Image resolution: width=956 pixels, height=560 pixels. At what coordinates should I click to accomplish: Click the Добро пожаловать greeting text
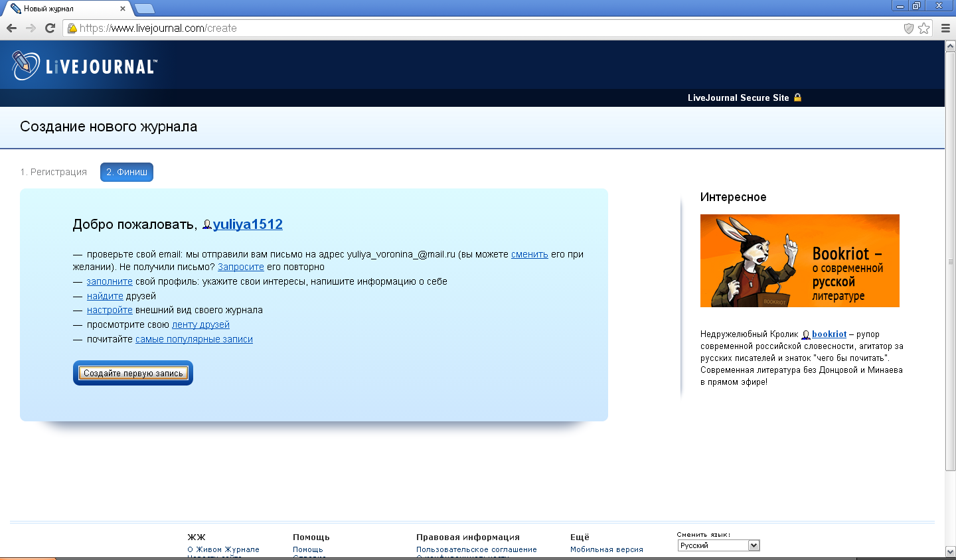click(135, 224)
